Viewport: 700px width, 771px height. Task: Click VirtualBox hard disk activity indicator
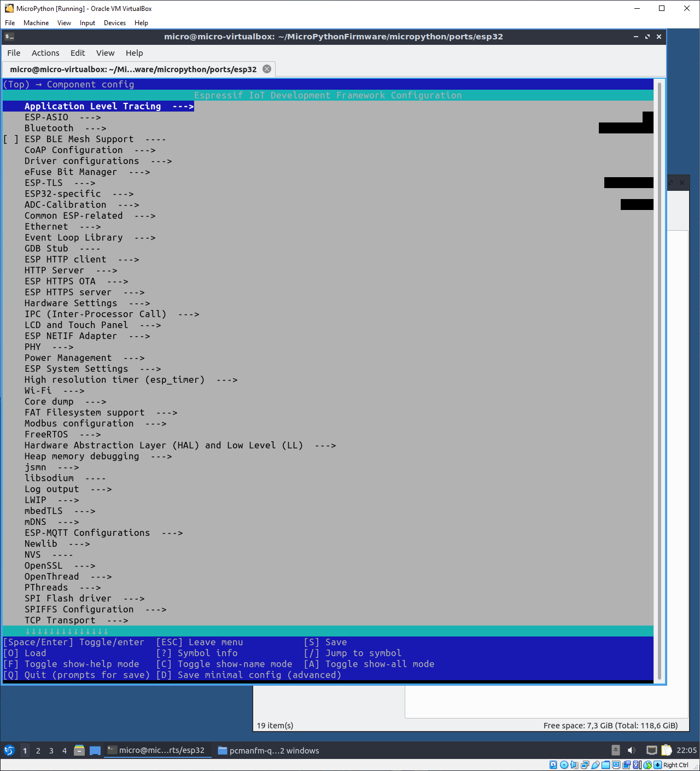click(x=553, y=765)
